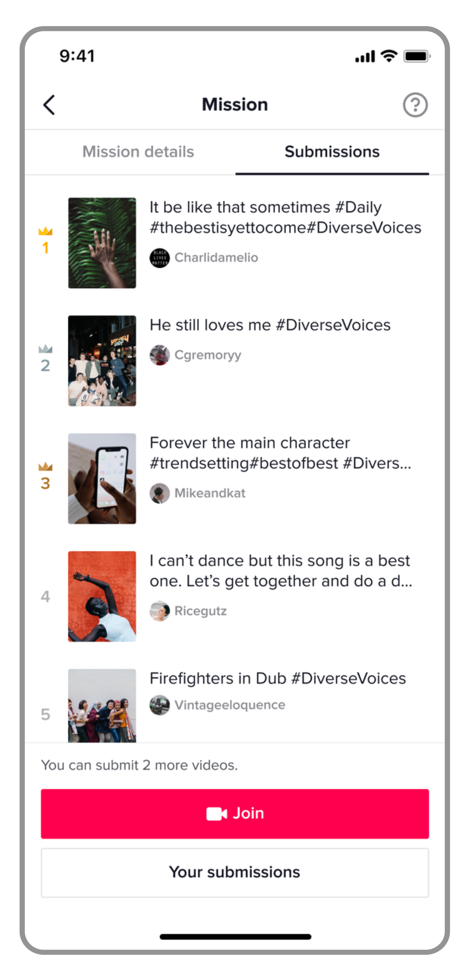Screen dimensions: 470x980
Task: Open the help question mark icon
Action: tap(415, 105)
